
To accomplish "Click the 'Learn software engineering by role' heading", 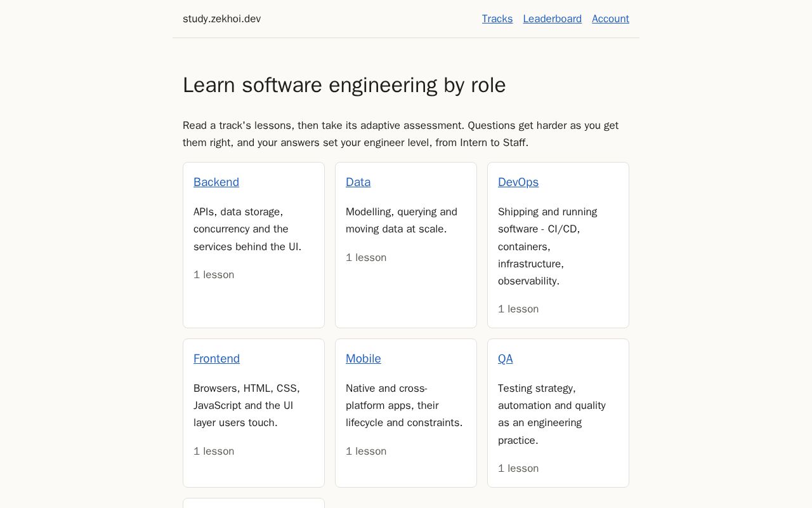I will (344, 85).
